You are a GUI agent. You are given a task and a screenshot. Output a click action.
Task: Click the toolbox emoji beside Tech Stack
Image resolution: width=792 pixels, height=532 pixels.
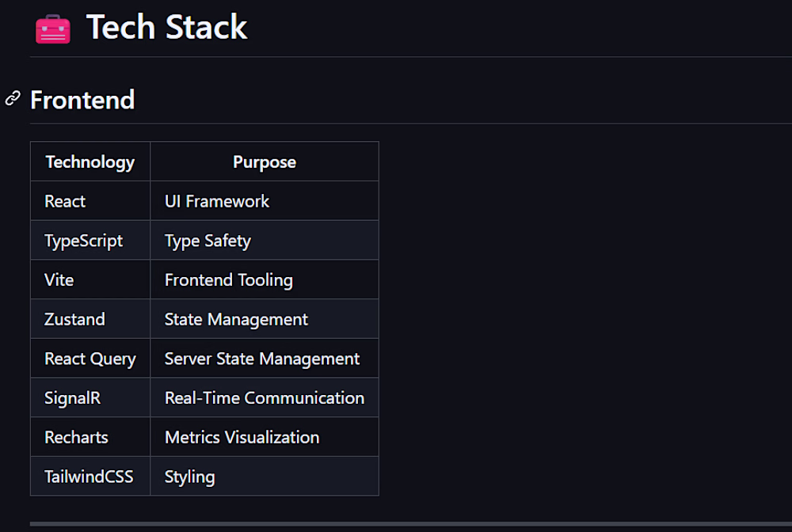point(53,28)
